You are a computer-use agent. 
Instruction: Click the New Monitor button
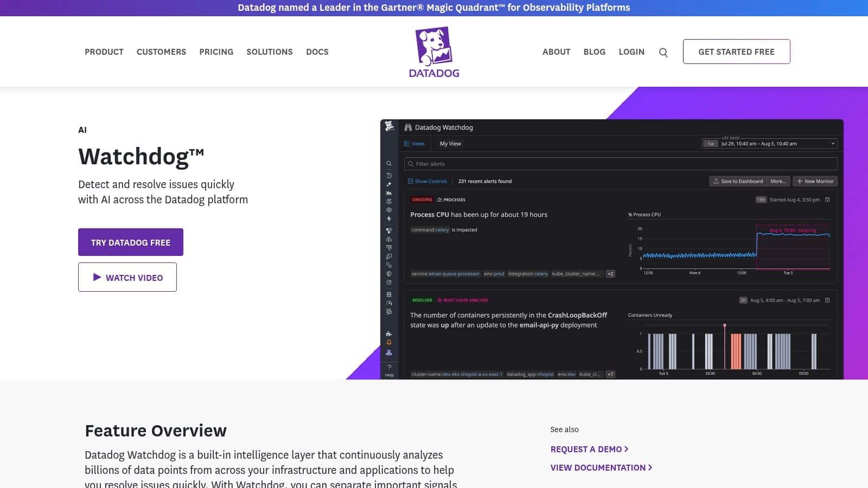pos(815,181)
